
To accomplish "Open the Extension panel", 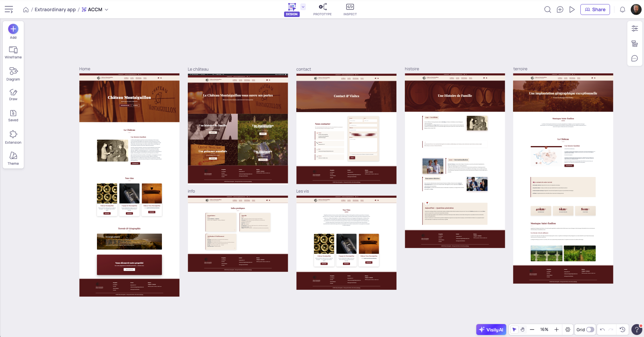I will pyautogui.click(x=13, y=137).
